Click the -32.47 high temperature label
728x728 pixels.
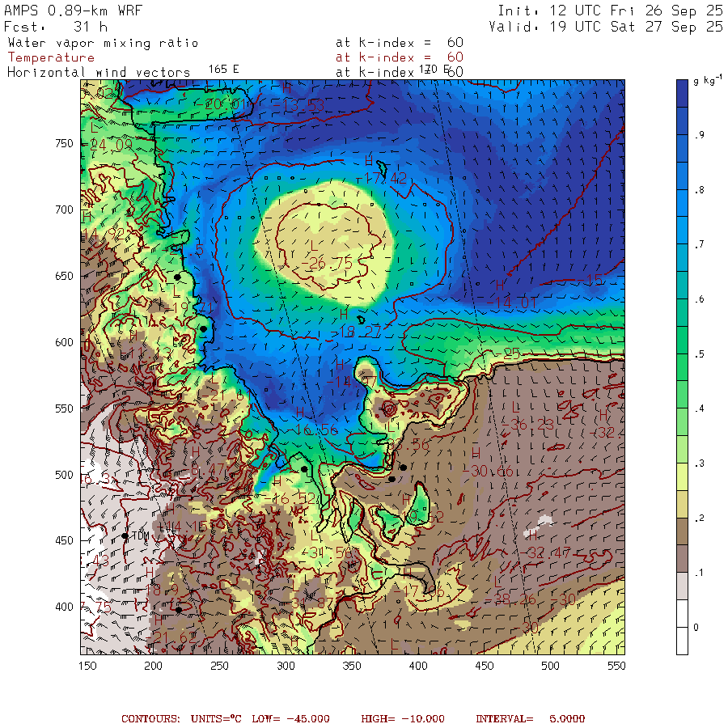coord(548,552)
